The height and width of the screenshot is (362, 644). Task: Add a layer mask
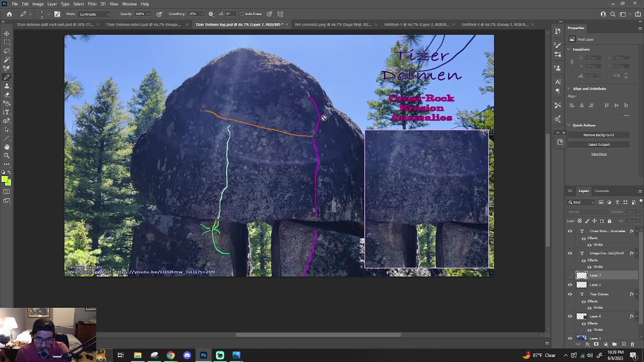[596, 344]
